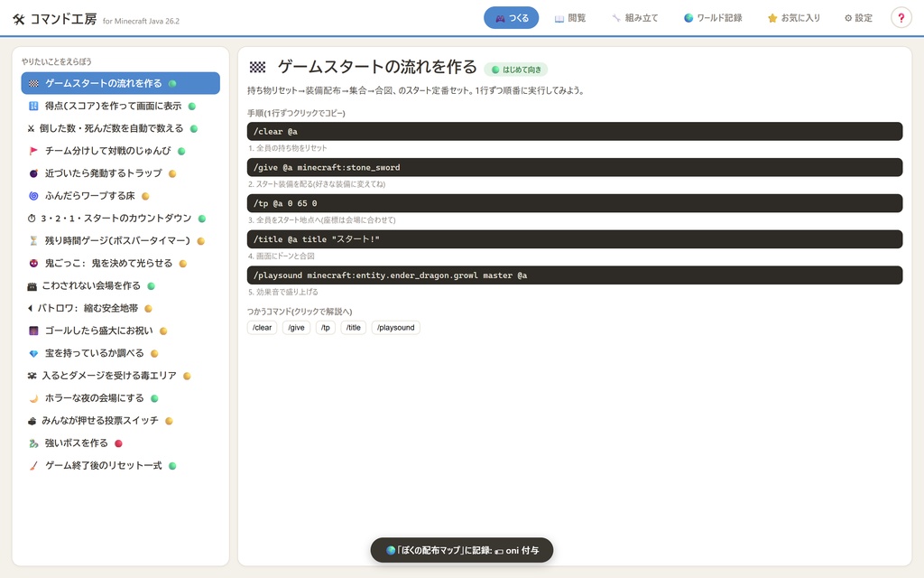Viewport: 924px width, 578px height.
Task: Click stopwatch icon for 3・2・1・スタートのカウントダウン
Action: [x=32, y=219]
